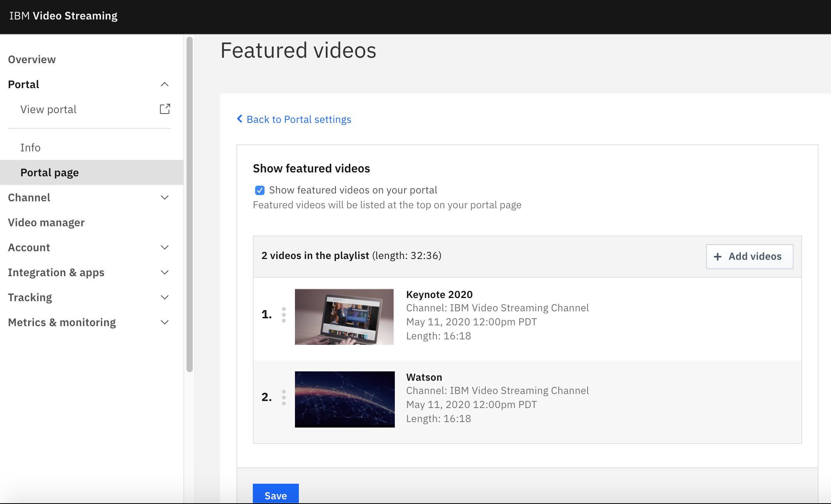Open View portal menu item
The height and width of the screenshot is (504, 831).
pos(48,109)
